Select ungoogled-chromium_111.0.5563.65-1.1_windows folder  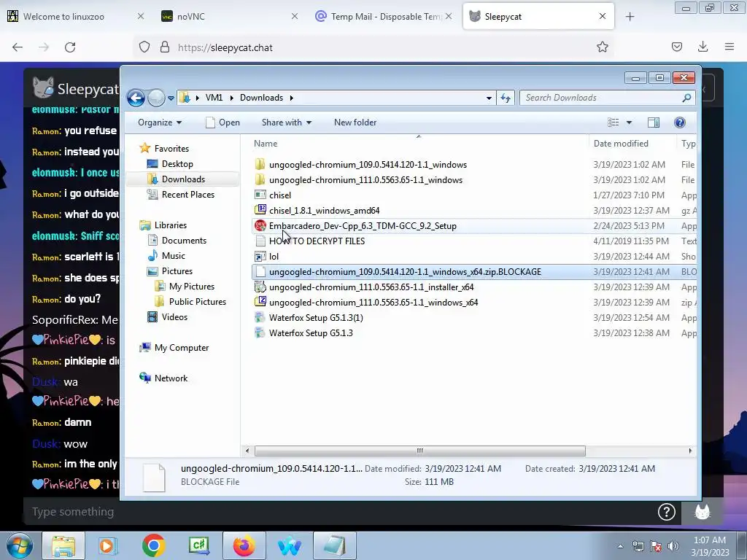pos(365,180)
